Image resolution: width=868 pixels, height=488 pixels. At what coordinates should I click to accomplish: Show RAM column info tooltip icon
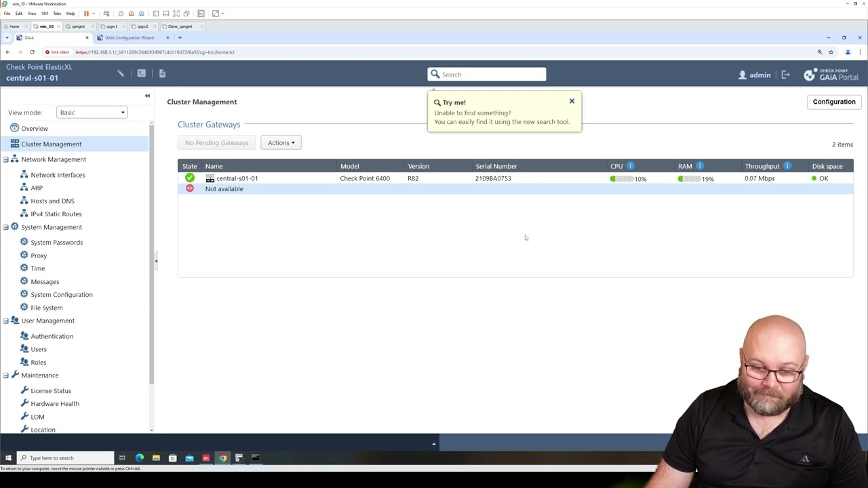(x=700, y=166)
